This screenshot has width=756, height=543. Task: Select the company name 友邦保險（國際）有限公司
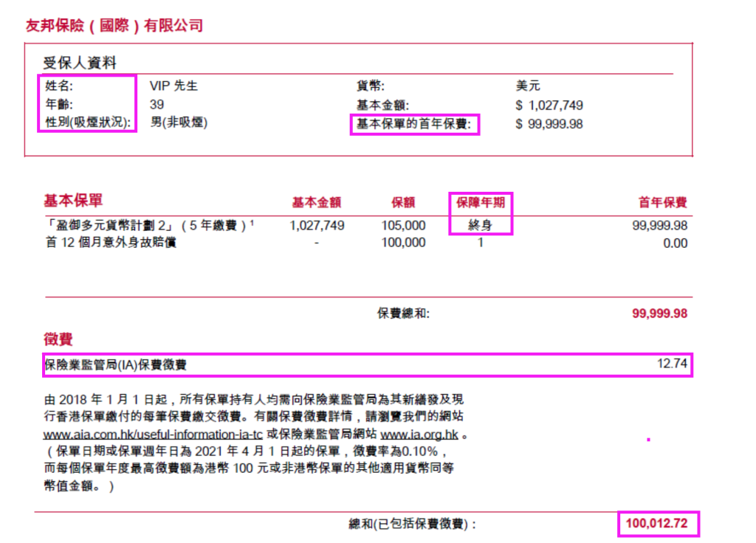[114, 25]
